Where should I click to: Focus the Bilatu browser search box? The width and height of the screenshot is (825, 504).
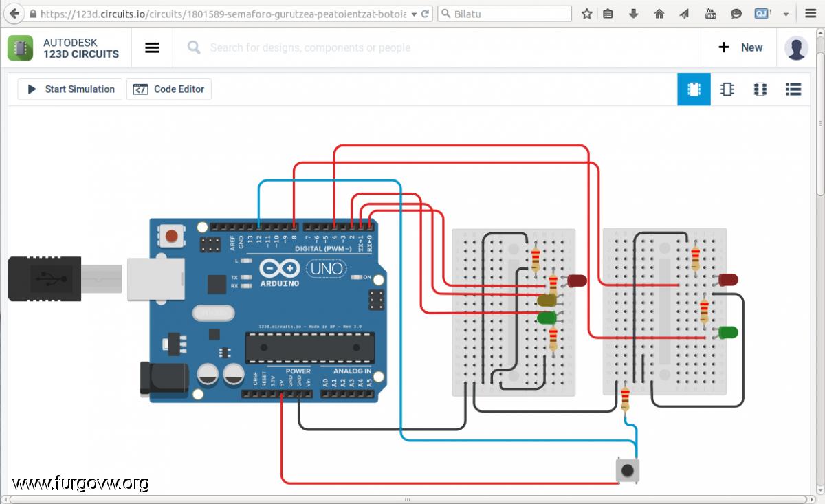point(505,13)
